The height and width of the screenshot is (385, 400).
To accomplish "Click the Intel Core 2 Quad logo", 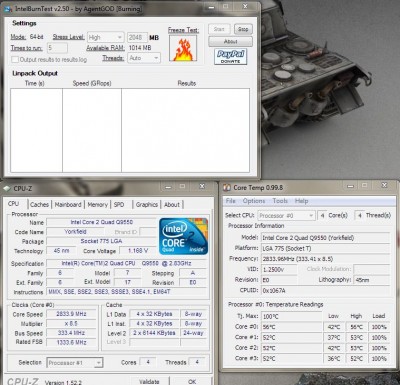I will (x=183, y=236).
